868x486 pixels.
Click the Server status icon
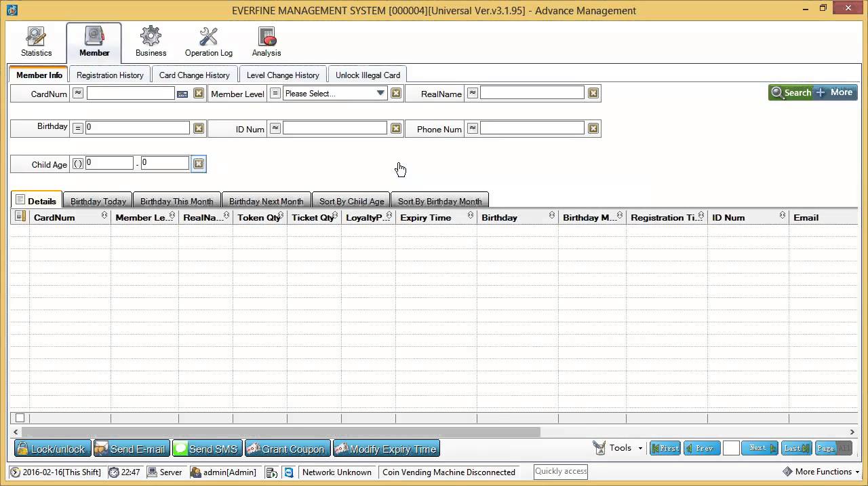152,472
